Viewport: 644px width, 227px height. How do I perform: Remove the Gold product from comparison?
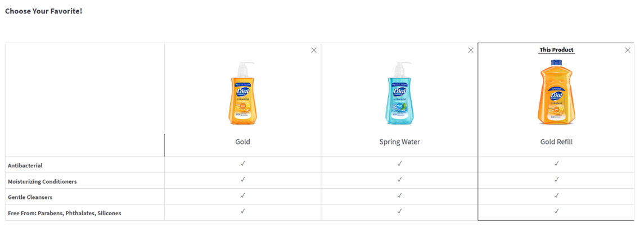point(314,50)
